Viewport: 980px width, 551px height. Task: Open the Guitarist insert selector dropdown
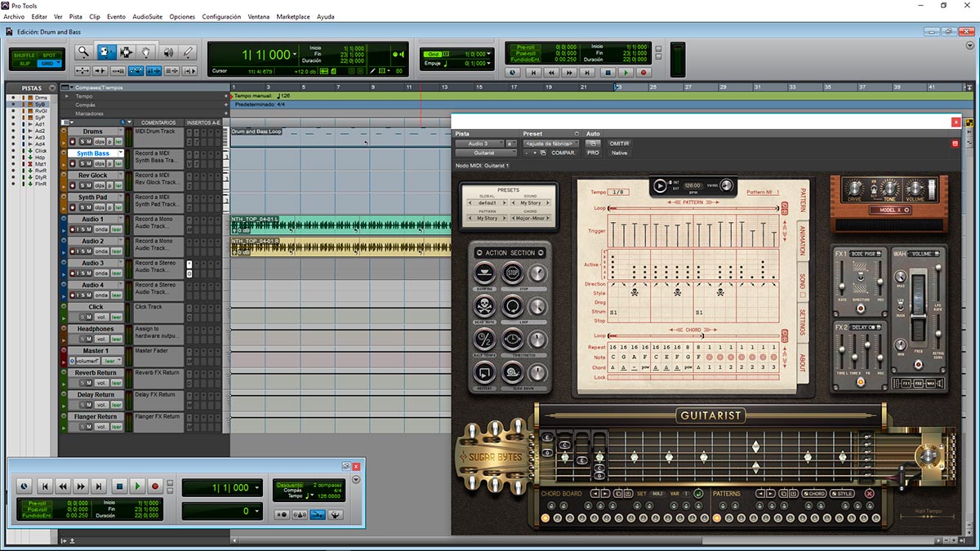[x=485, y=153]
